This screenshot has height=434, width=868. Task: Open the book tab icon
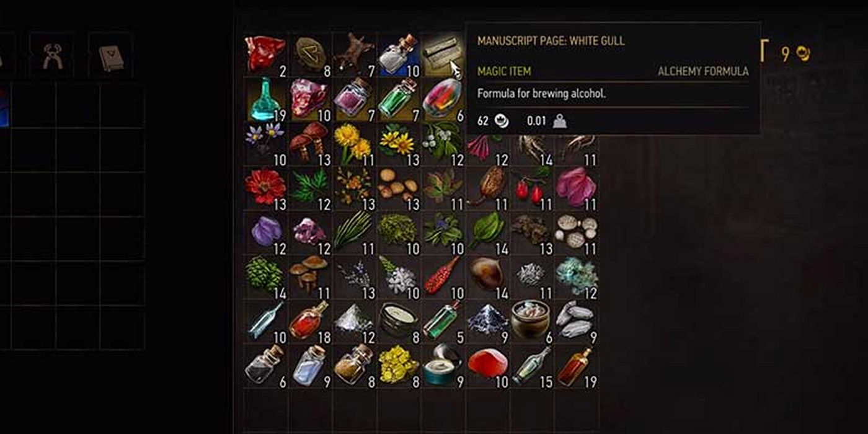point(110,57)
